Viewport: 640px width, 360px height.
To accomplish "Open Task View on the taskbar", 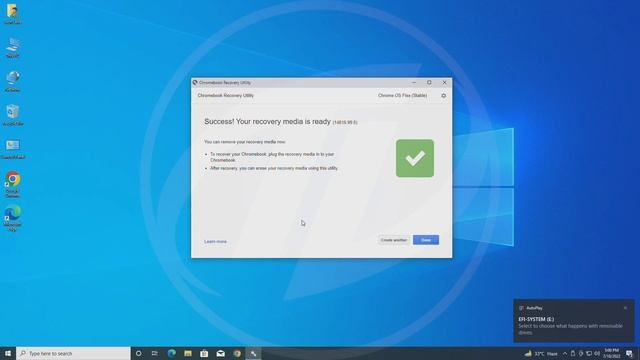I will coord(155,353).
